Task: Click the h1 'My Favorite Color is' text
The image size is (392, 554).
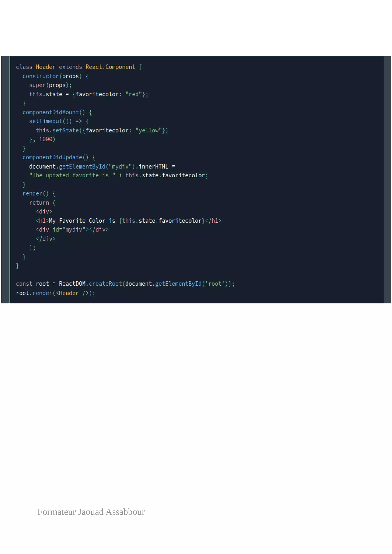Action: click(82, 221)
